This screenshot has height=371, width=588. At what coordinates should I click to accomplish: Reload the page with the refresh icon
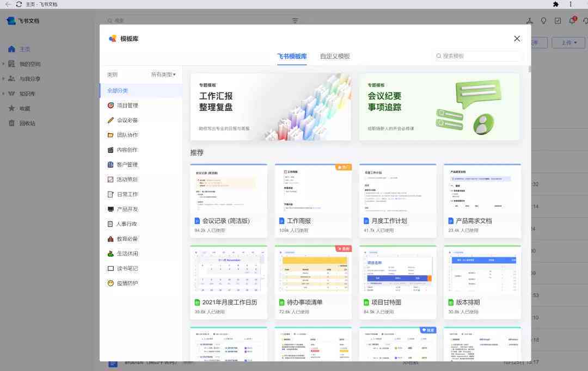point(19,4)
